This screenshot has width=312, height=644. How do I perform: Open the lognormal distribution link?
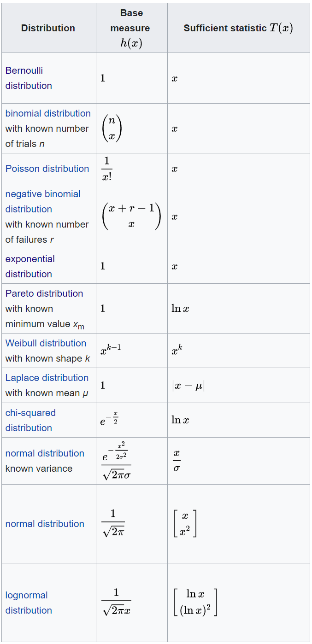click(29, 603)
